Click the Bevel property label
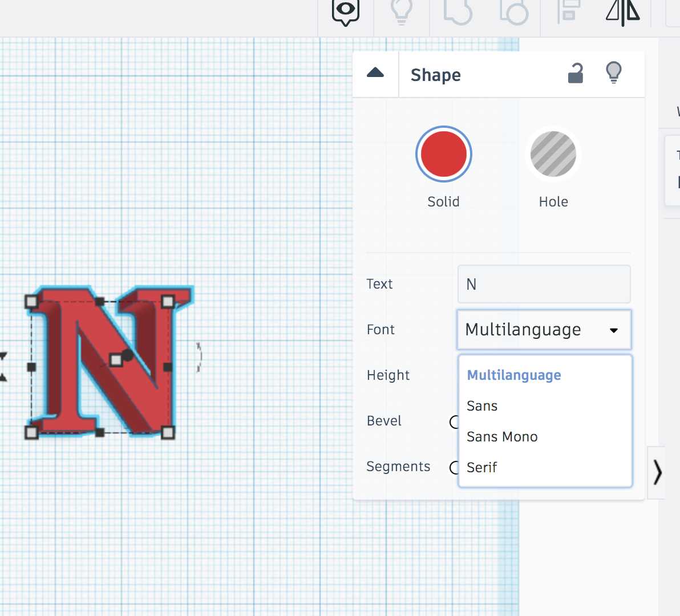This screenshot has height=616, width=680. click(x=384, y=420)
